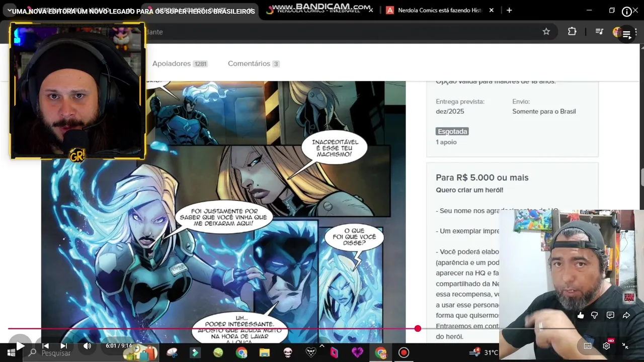Click the 1 apoio text
Screen dimensions: 644x362
[x=446, y=142]
